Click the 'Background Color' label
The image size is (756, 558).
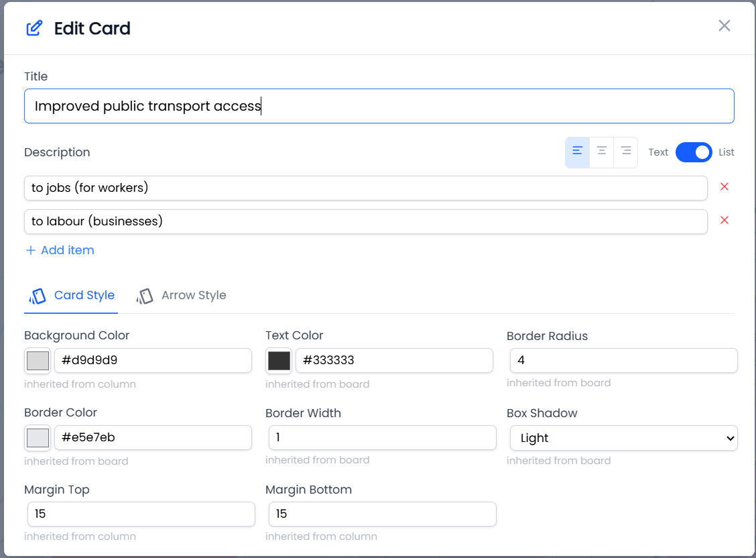click(x=76, y=335)
